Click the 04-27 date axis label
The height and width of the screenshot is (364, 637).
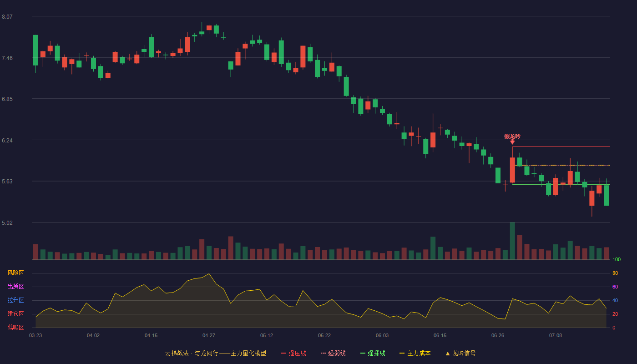pos(209,335)
